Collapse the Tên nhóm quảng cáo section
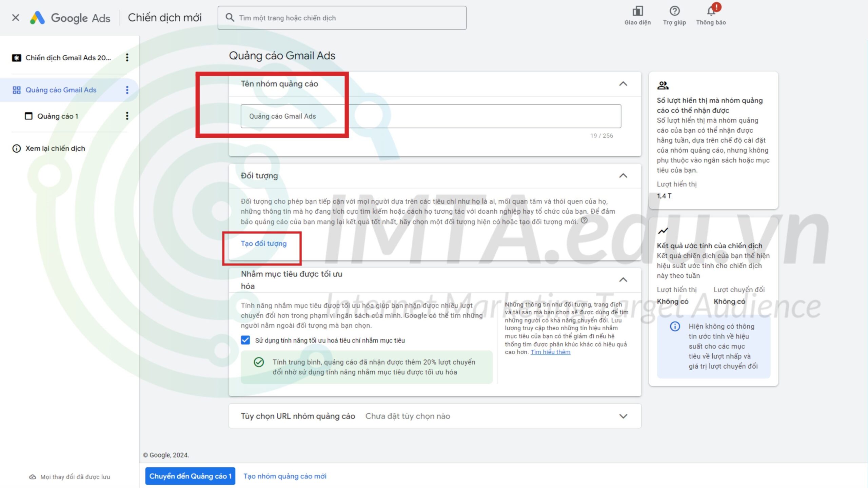 pyautogui.click(x=623, y=84)
